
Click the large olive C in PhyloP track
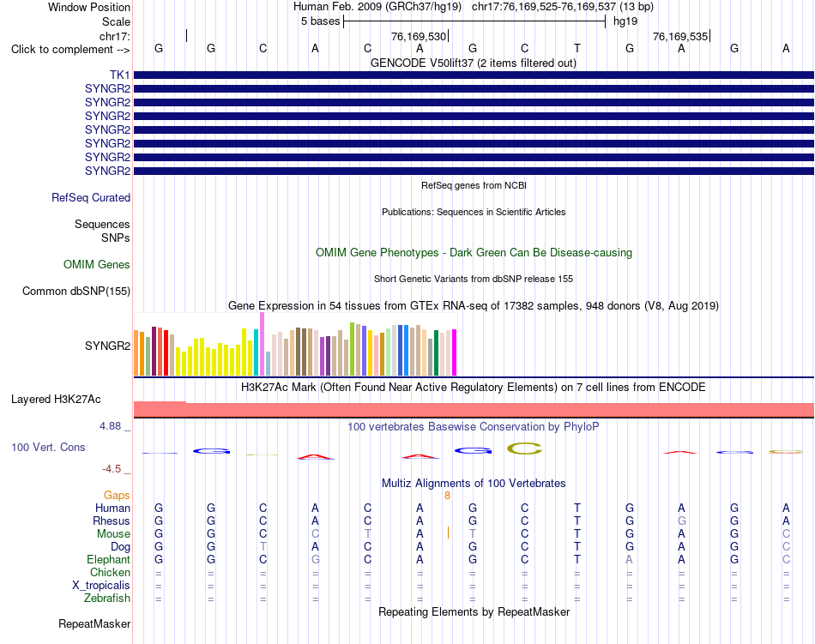tap(524, 448)
